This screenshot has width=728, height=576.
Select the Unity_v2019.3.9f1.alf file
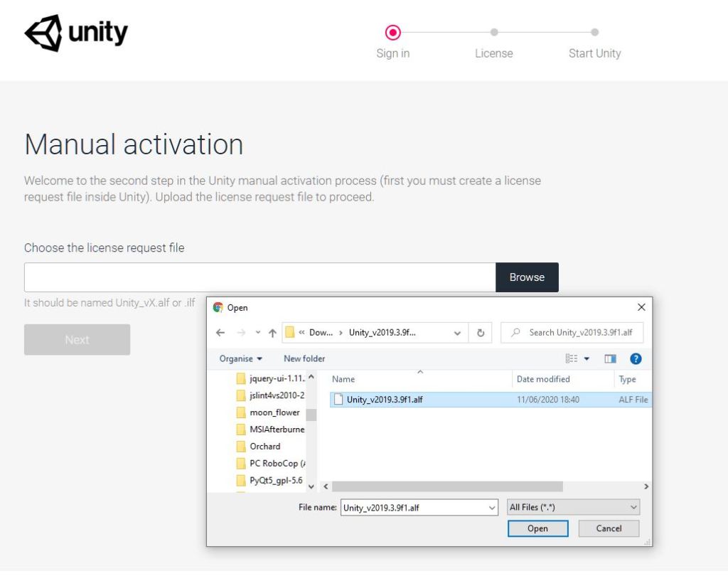point(491,400)
